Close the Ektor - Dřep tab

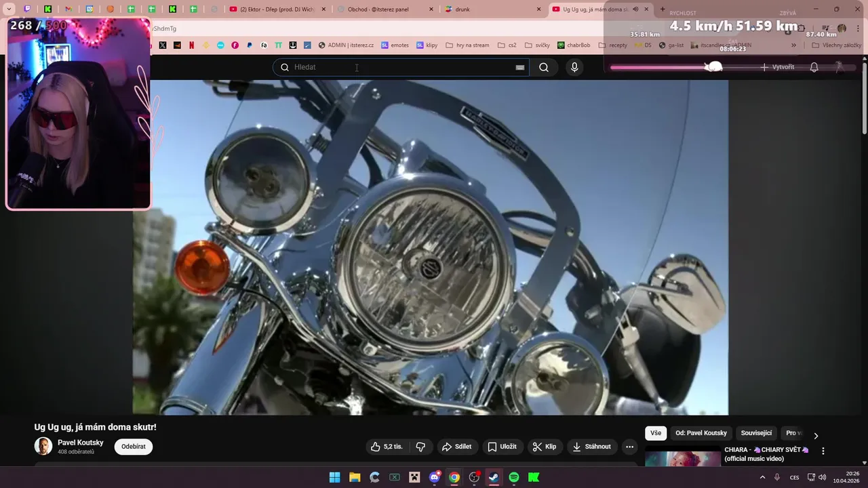click(x=323, y=9)
